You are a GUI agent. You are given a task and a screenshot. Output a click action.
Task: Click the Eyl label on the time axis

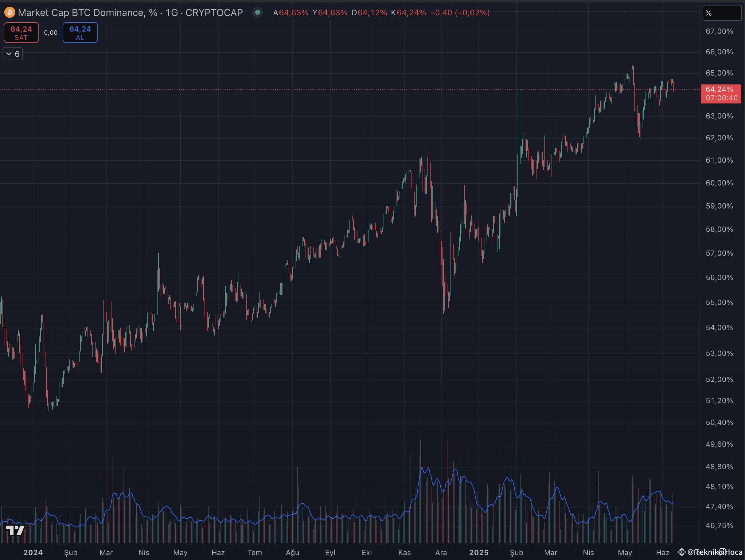tap(330, 553)
